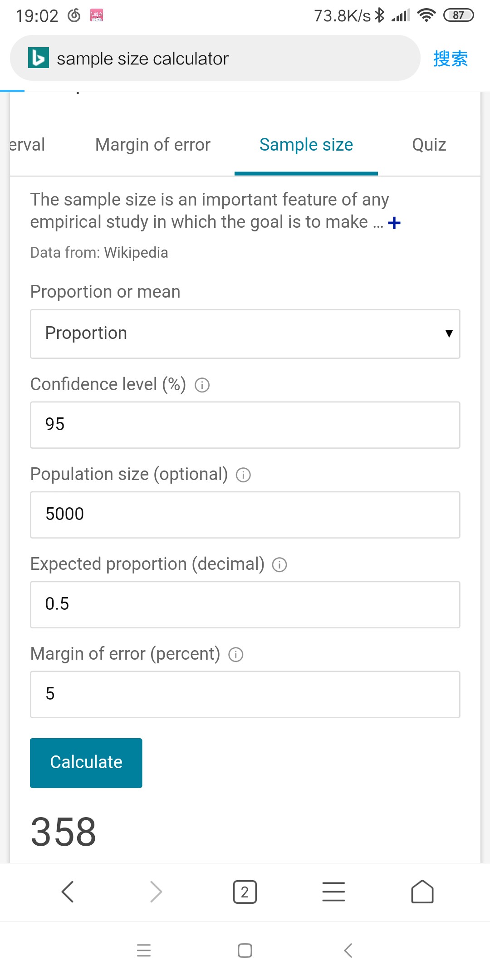Screen dimensions: 490x980
Task: Tap the search box with sample size calculator
Action: [x=227, y=59]
